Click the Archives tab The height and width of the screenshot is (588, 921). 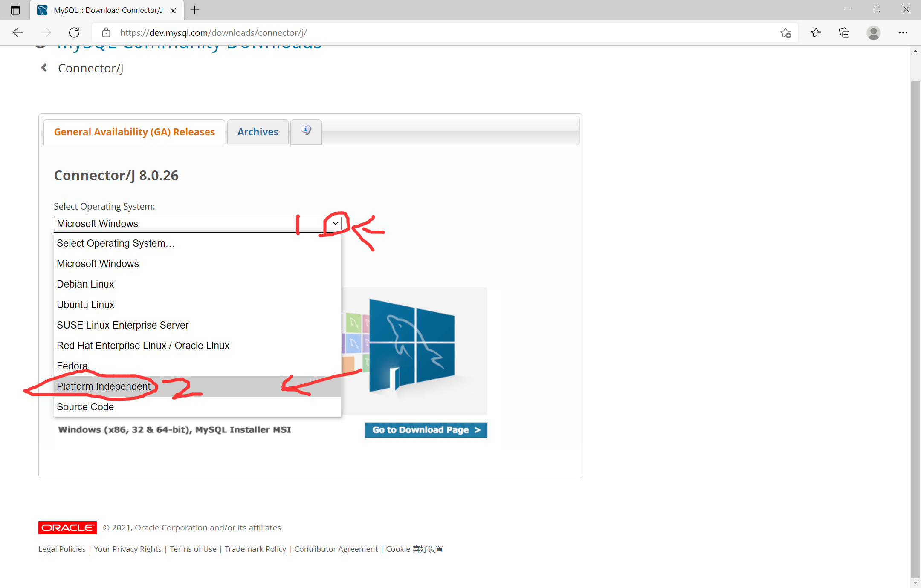pos(258,131)
